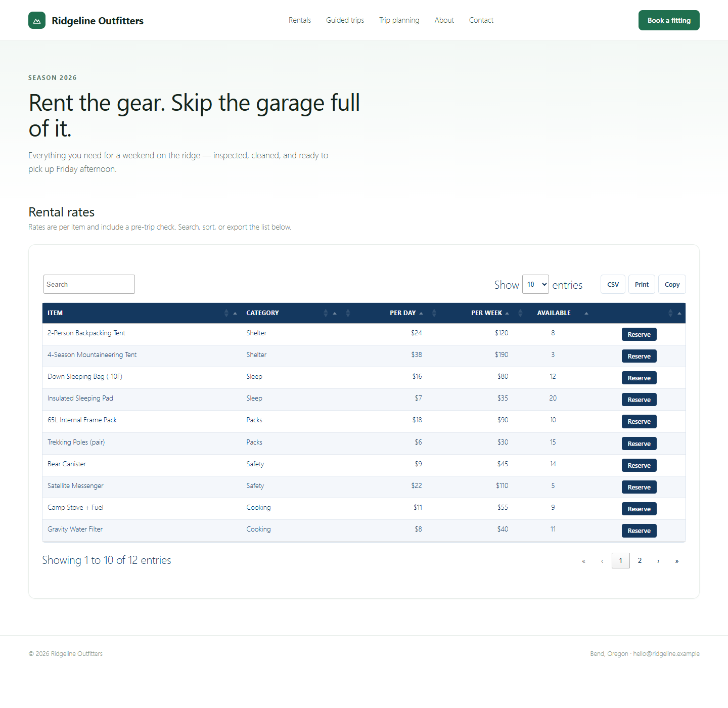The height and width of the screenshot is (708, 728).
Task: Open Guided trips navigation item
Action: pos(345,20)
